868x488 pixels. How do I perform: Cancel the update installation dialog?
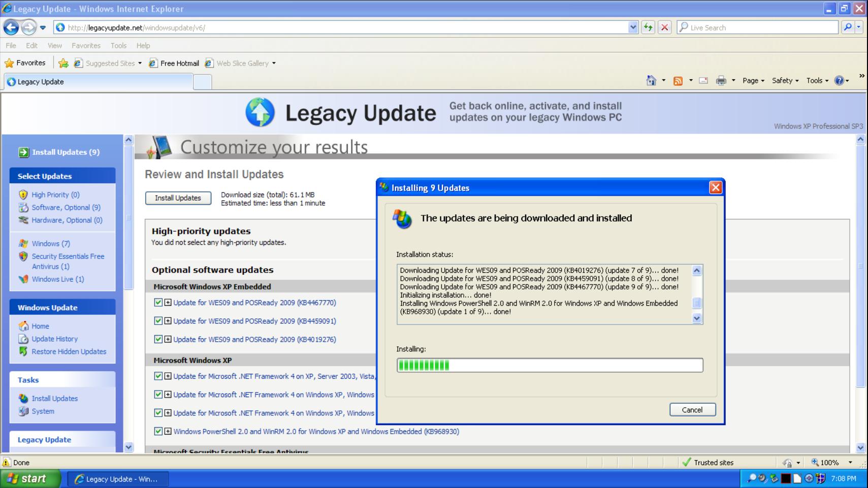coord(692,410)
